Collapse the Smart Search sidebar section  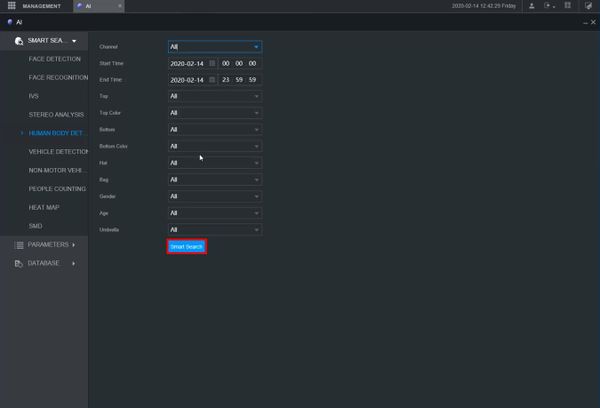click(74, 41)
